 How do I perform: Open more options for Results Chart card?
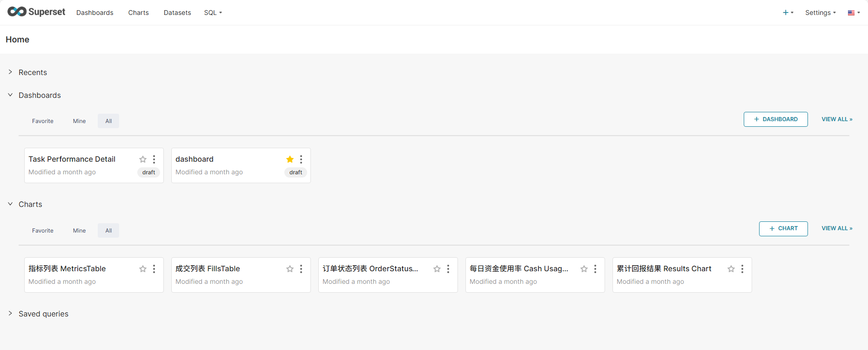742,269
